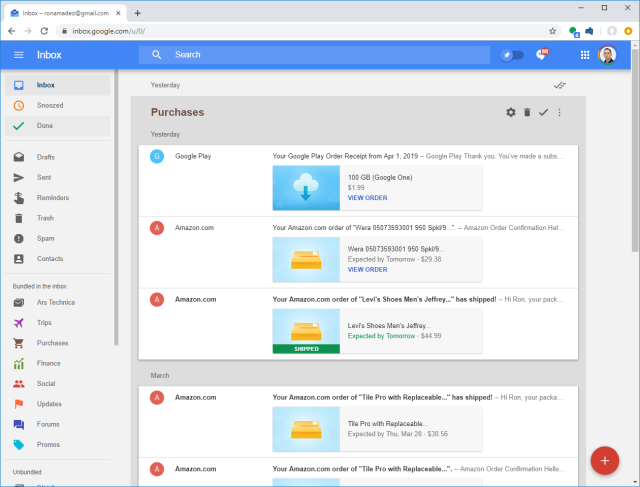Bookmark page with the star icon
Screen dimensions: 640x487
(x=552, y=31)
